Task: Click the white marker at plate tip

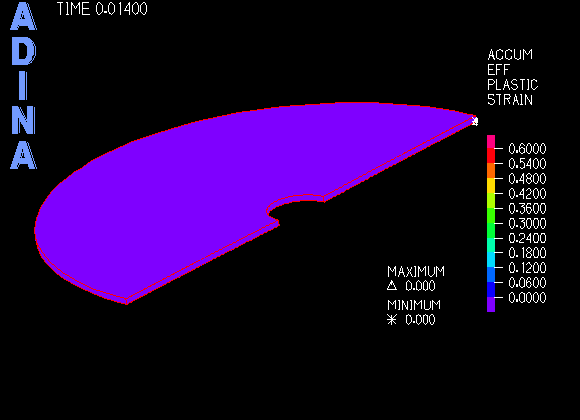Action: 475,121
